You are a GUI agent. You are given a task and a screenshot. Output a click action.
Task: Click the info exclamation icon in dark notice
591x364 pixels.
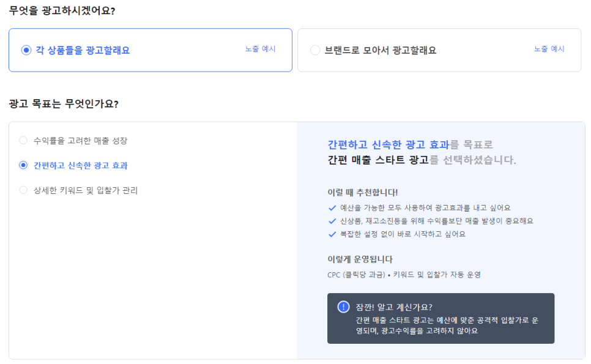click(343, 306)
